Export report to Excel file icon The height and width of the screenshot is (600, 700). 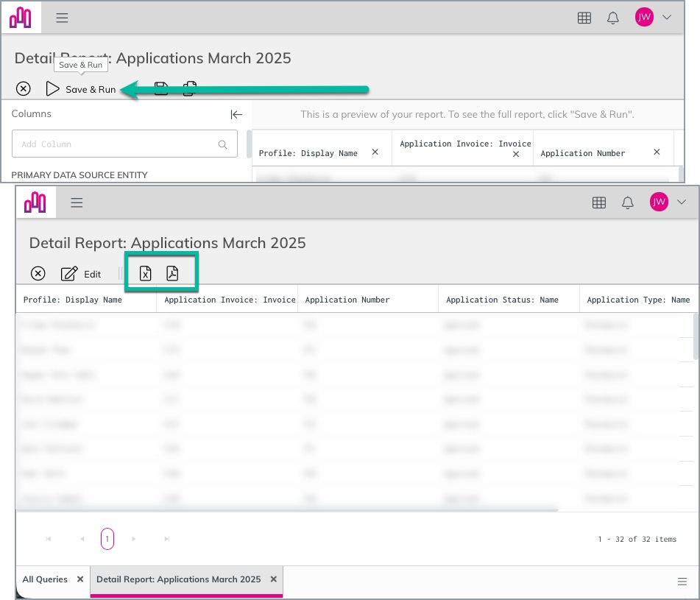click(x=145, y=273)
